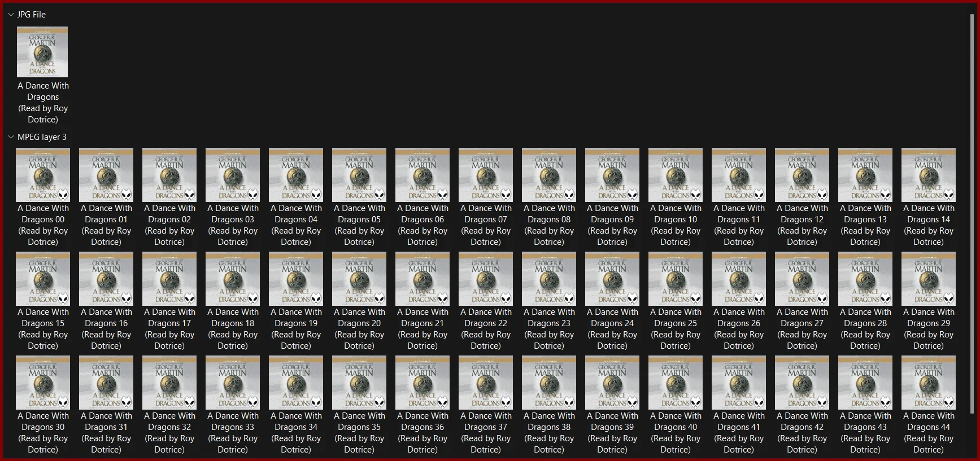Select the A Dance With Dragons 26 MP3 icon
The width and height of the screenshot is (980, 461).
739,279
